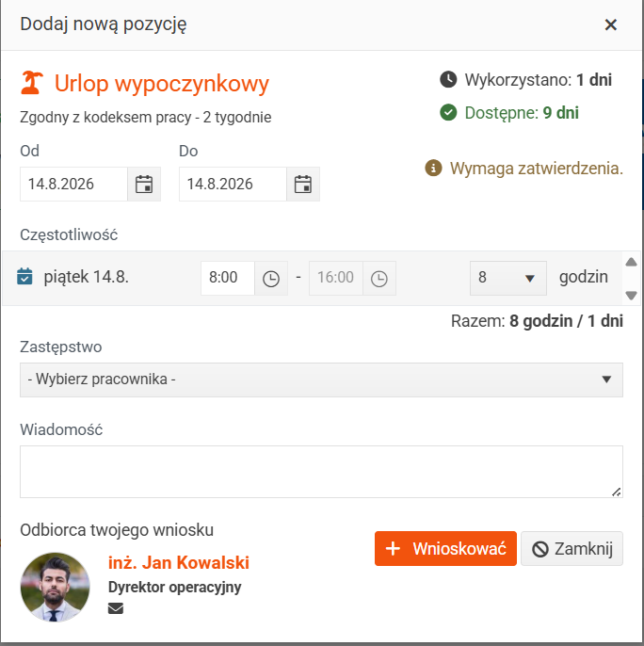Open the hours dropdown showing 8
Screen dimensions: 644x646
click(508, 278)
